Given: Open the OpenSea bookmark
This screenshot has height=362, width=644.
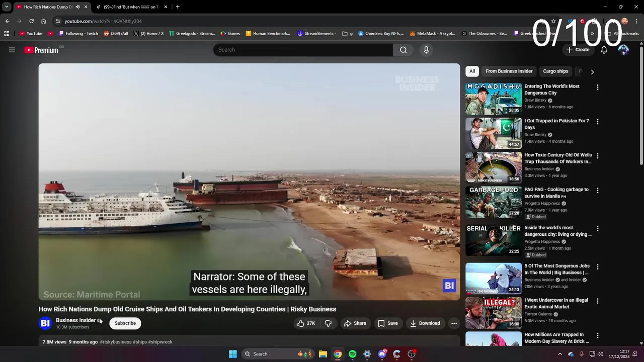Looking at the screenshot, I should tap(381, 34).
